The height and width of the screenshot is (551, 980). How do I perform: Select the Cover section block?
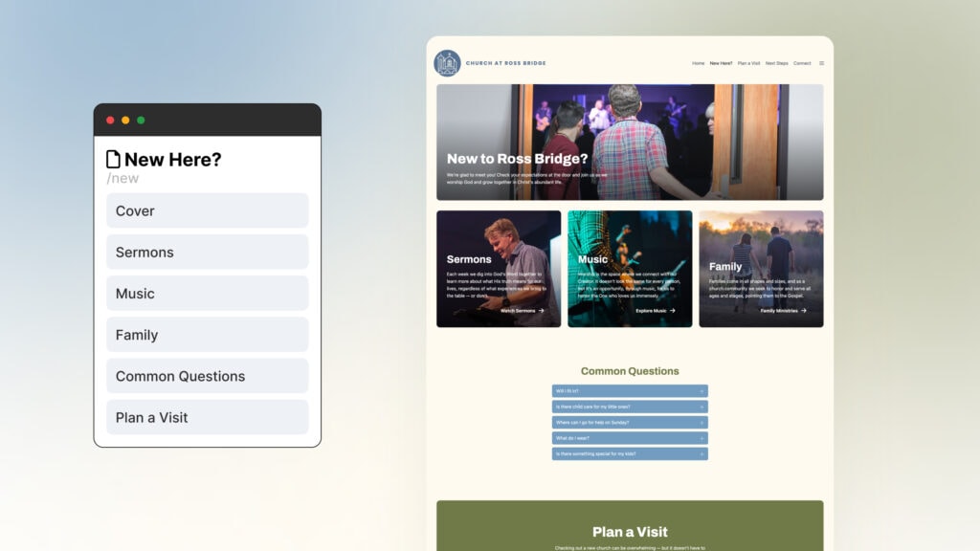coord(207,210)
